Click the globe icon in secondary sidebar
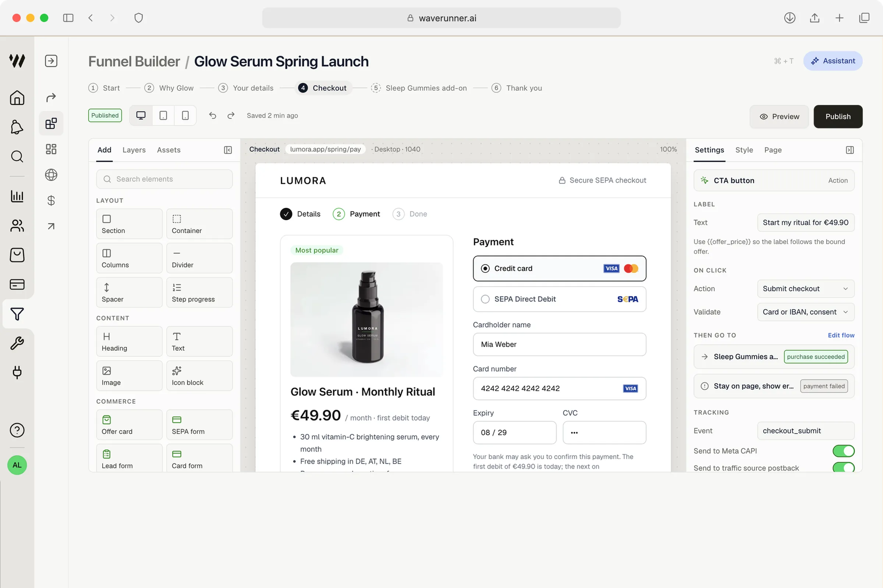The height and width of the screenshot is (588, 883). (x=51, y=175)
